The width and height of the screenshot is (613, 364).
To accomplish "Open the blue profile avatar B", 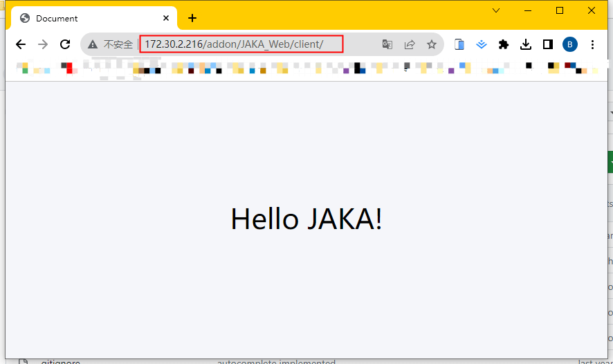I will click(x=570, y=44).
